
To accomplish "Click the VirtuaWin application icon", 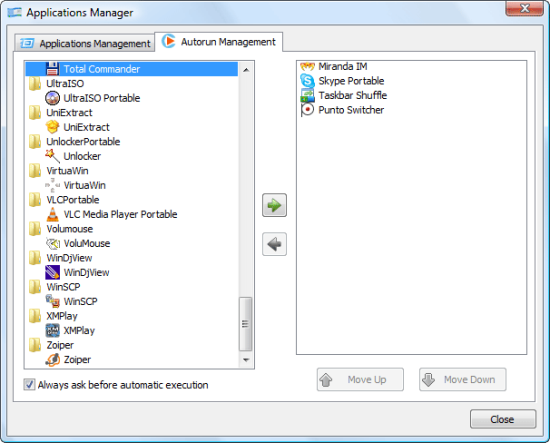I will 52,185.
